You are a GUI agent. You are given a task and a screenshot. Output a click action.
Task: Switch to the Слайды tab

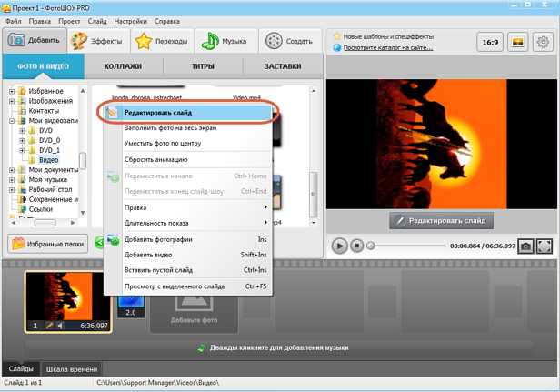pyautogui.click(x=21, y=368)
